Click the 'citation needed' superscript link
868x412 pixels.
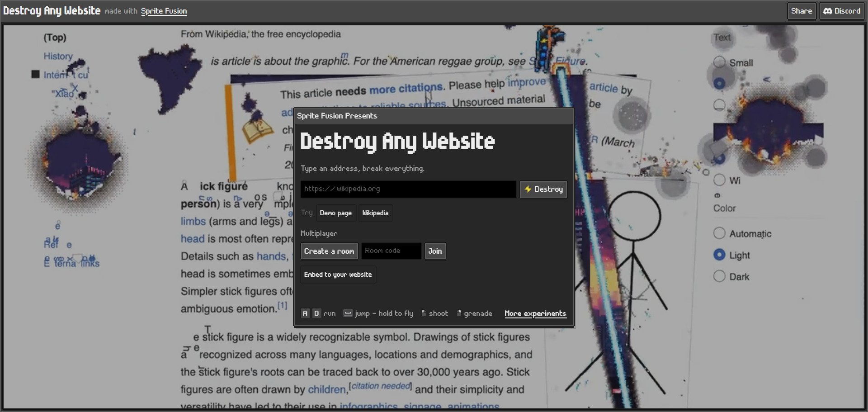click(380, 386)
